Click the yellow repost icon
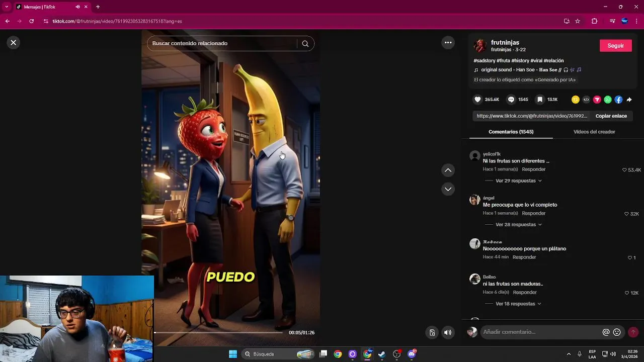 click(x=576, y=100)
